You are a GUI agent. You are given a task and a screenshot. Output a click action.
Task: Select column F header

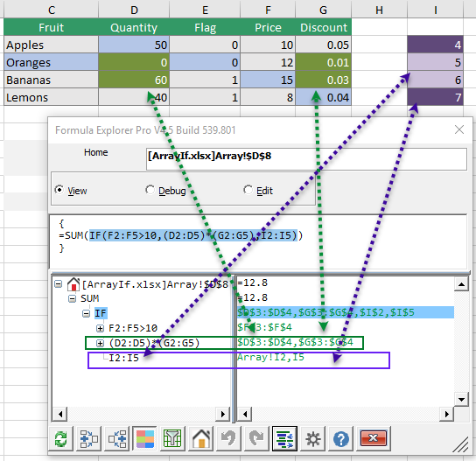tap(268, 10)
